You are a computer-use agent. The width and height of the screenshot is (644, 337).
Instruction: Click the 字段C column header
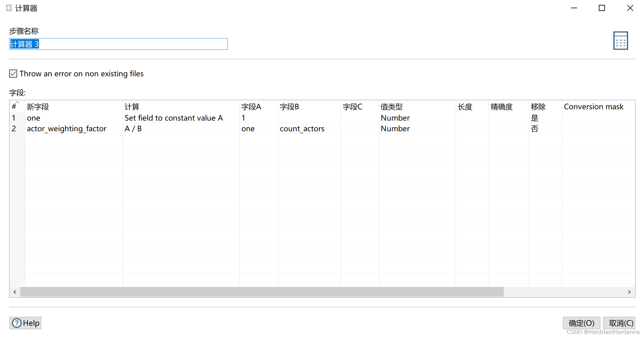tap(360, 107)
